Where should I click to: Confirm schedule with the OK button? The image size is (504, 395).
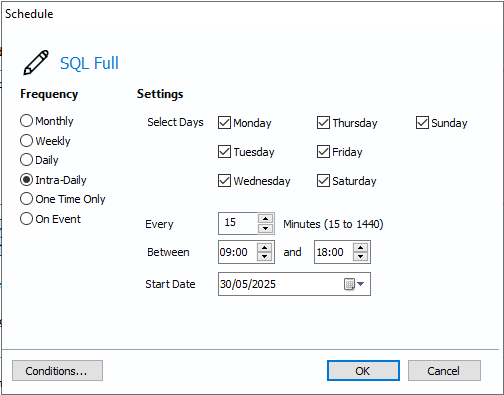363,371
